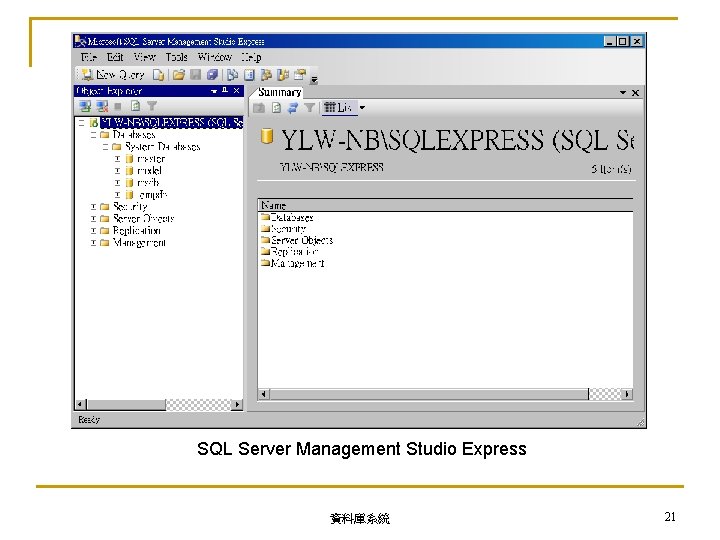Click the Disconnect icon in Object Explorer toolbar
Image resolution: width=720 pixels, height=540 pixels.
pos(102,107)
